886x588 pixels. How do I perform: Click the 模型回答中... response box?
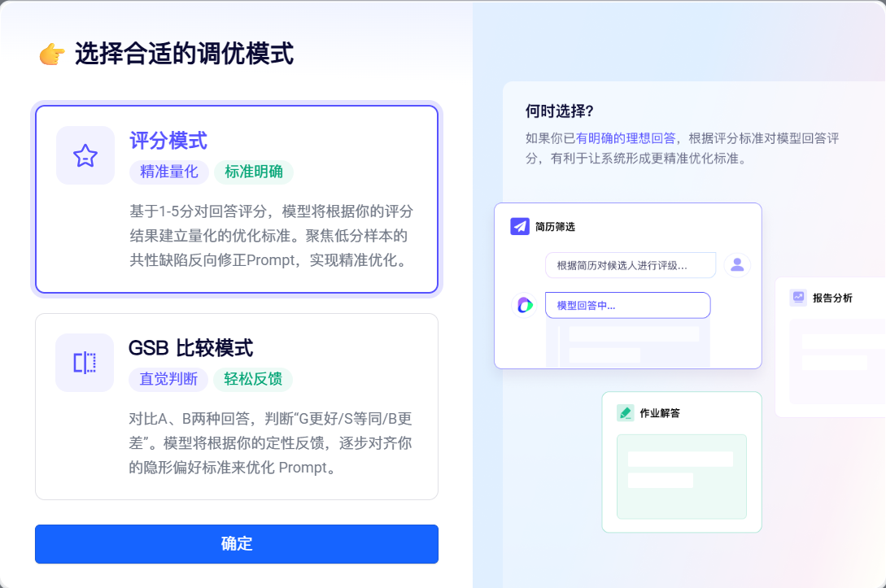click(x=628, y=305)
